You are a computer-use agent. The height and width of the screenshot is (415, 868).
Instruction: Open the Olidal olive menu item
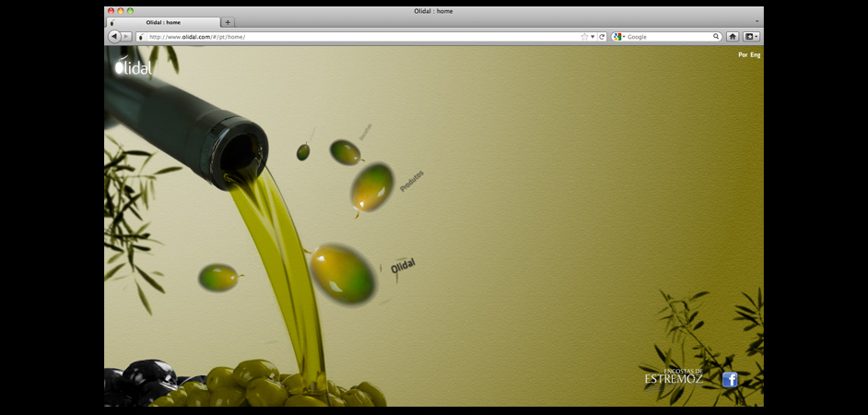click(344, 274)
